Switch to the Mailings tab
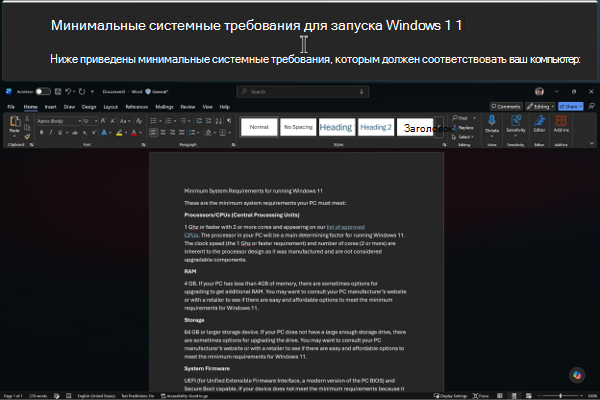This screenshot has width=600, height=400. pyautogui.click(x=165, y=107)
